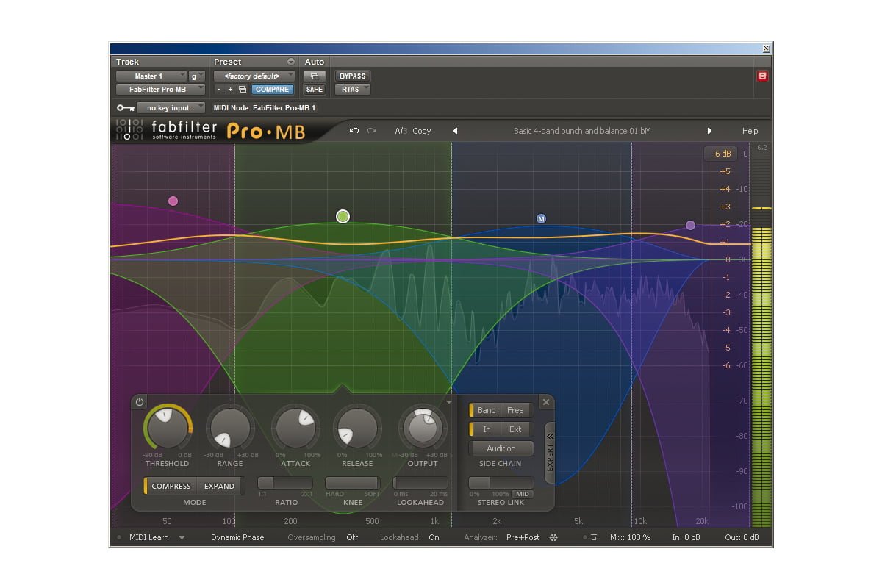882x588 pixels.
Task: Select Ext side chain source
Action: click(516, 429)
